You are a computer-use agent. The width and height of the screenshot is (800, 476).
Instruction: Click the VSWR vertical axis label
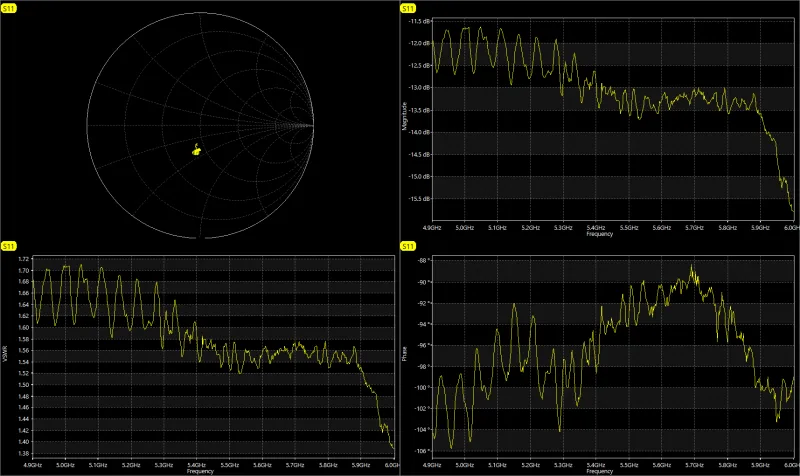click(x=5, y=354)
